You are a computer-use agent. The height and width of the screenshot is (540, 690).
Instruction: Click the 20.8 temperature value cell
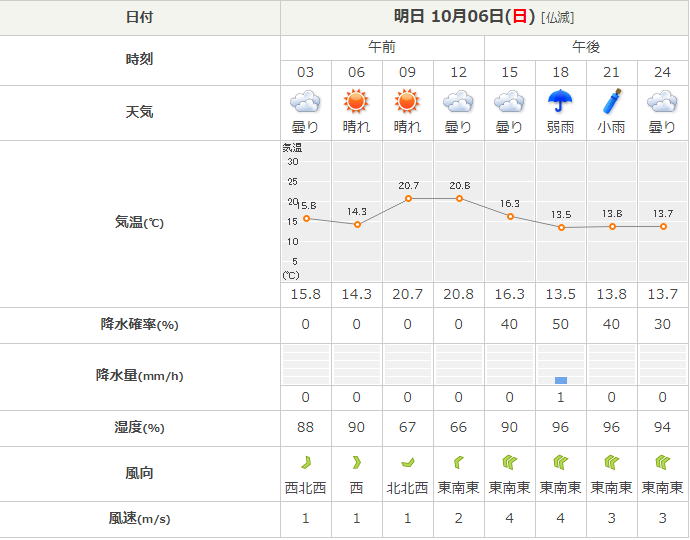tap(459, 294)
